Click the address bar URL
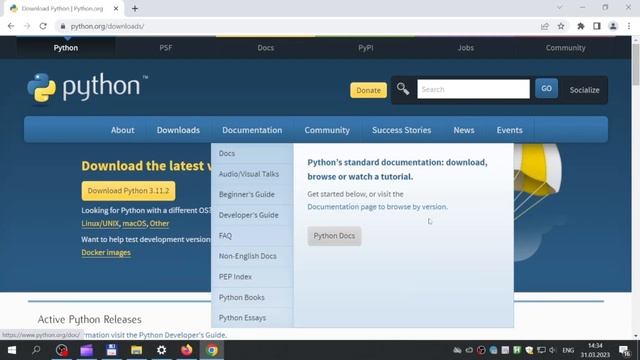This screenshot has width=640, height=360. (107, 26)
